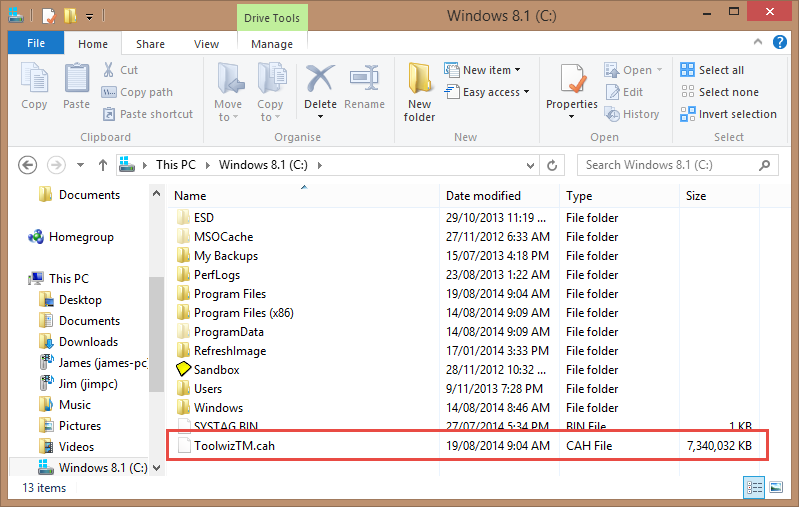Click the Rename icon

point(364,78)
